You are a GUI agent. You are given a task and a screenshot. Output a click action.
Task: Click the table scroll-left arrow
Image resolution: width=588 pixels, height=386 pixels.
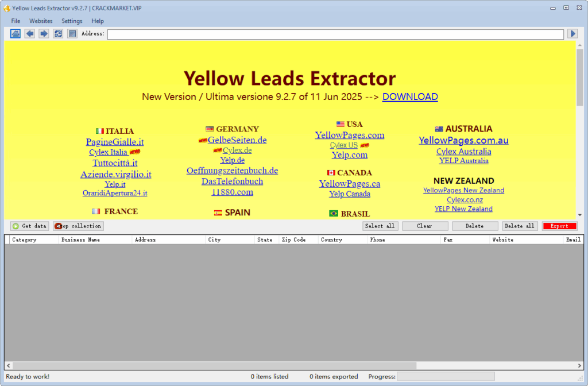click(x=8, y=365)
